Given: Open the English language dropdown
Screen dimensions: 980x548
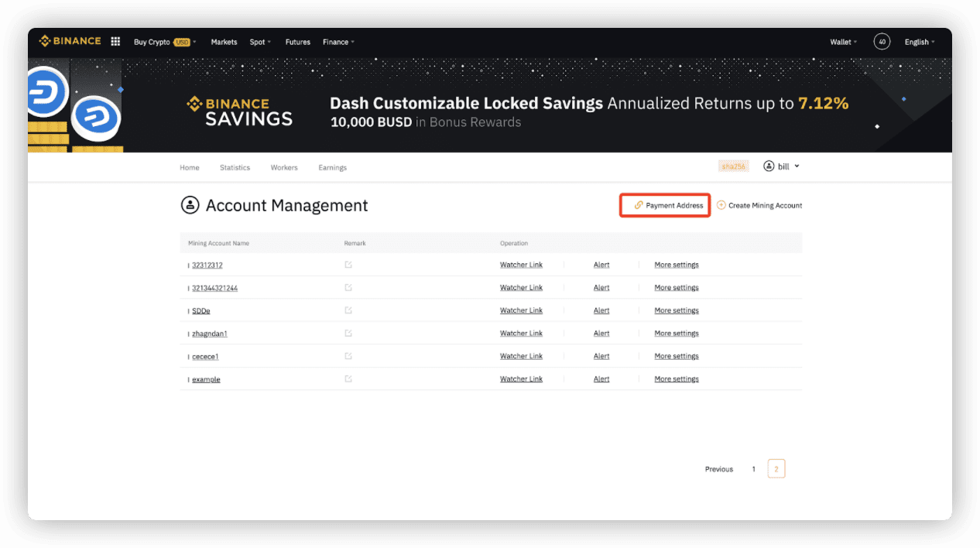Looking at the screenshot, I should click(x=920, y=42).
